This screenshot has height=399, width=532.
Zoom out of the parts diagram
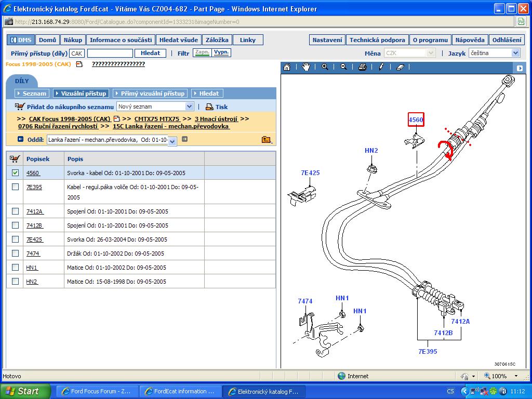click(x=343, y=67)
